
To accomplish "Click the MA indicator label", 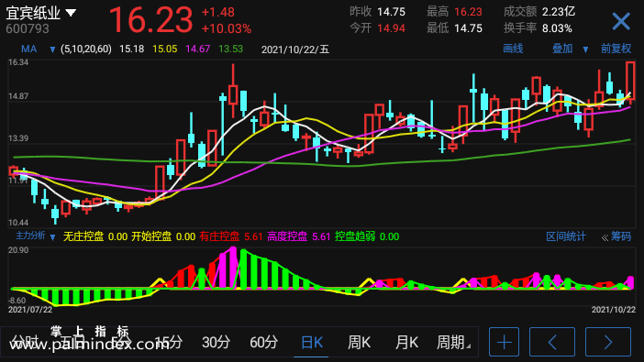I will 28,49.
